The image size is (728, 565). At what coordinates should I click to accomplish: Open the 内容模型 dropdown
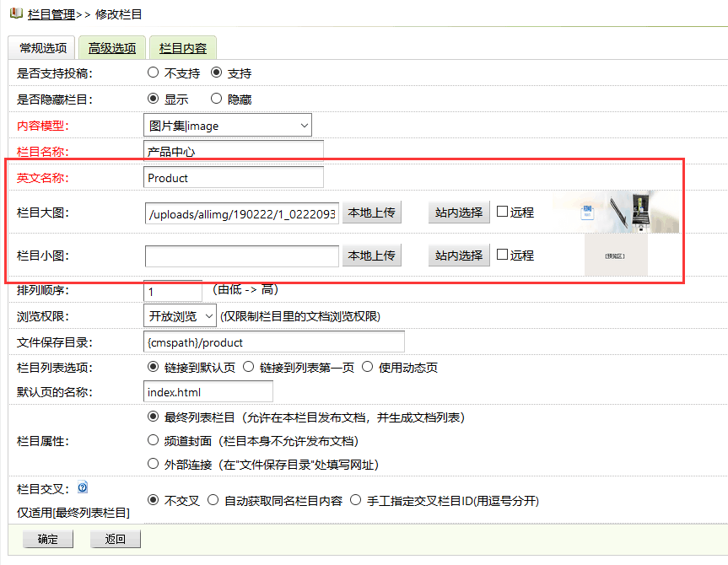(228, 126)
